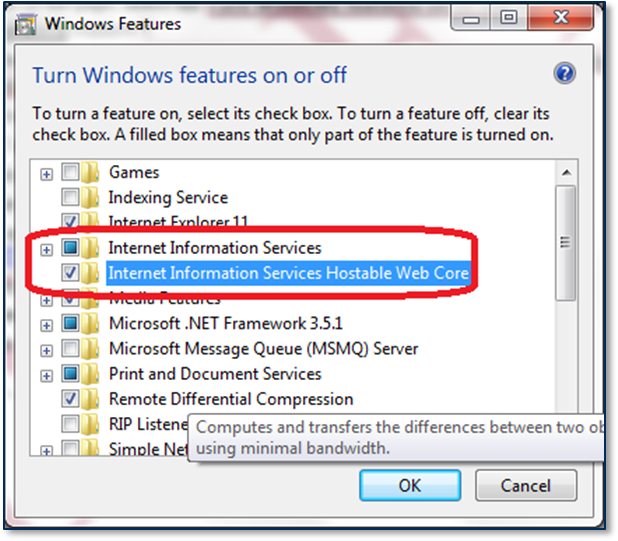Click the Print and Document Services folder icon
Screen dimensions: 618x541
click(x=91, y=374)
